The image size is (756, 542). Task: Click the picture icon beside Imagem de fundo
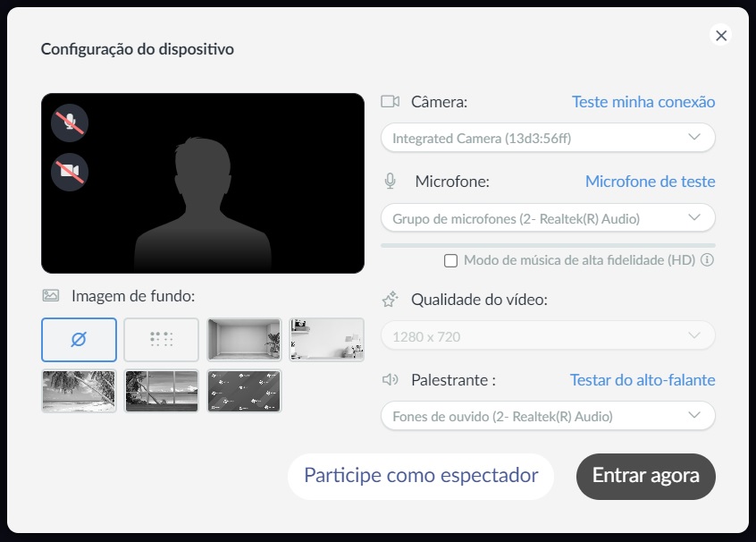pos(51,295)
